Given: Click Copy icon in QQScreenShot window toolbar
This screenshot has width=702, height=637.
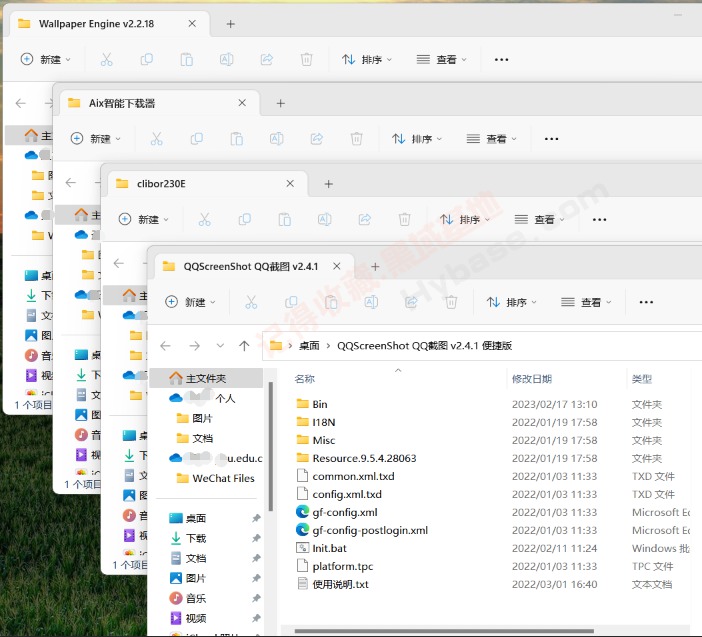Looking at the screenshot, I should pyautogui.click(x=291, y=303).
